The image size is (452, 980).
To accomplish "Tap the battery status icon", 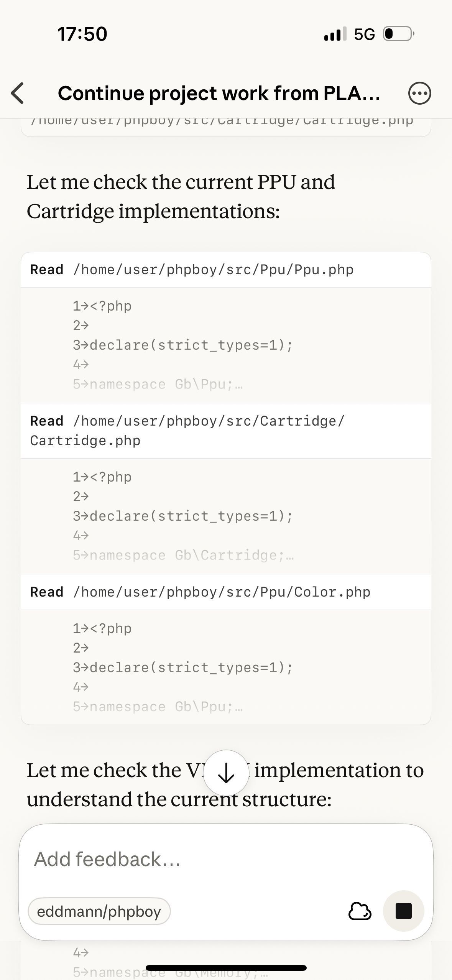I will coord(398,34).
